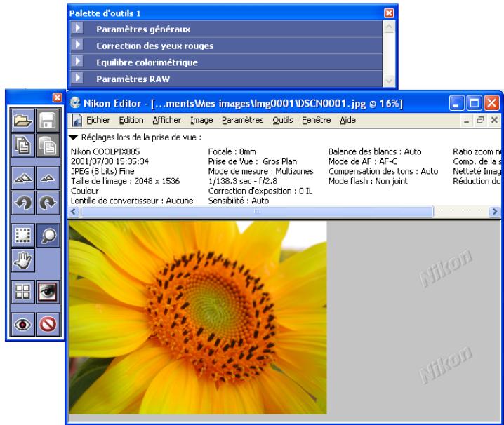Click the Copy icon in toolbox
This screenshot has width=504, height=425.
point(23,145)
